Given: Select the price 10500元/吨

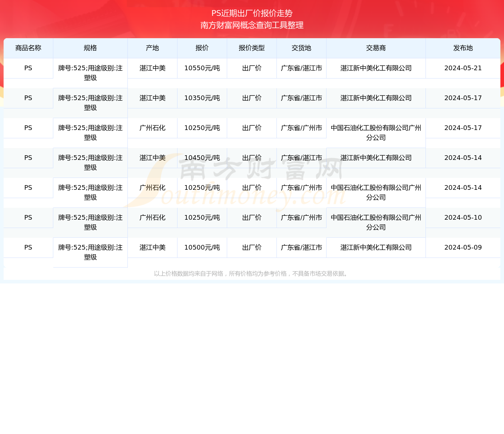Looking at the screenshot, I should click(x=202, y=247).
